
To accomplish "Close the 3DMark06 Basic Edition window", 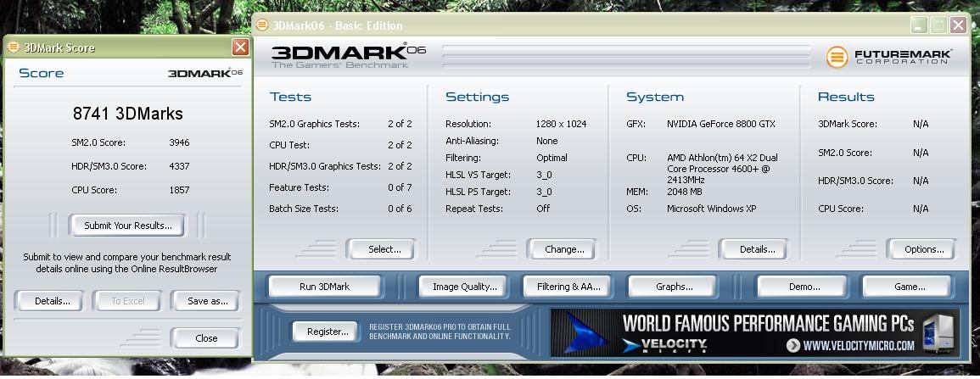I will point(958,25).
